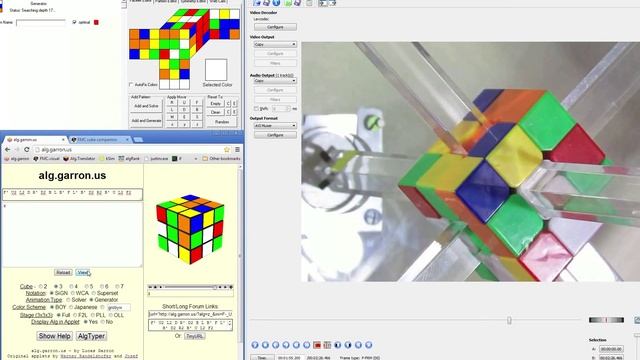
Task: Toggle the optimal checkbox in Cube Explorer
Action: click(74, 22)
